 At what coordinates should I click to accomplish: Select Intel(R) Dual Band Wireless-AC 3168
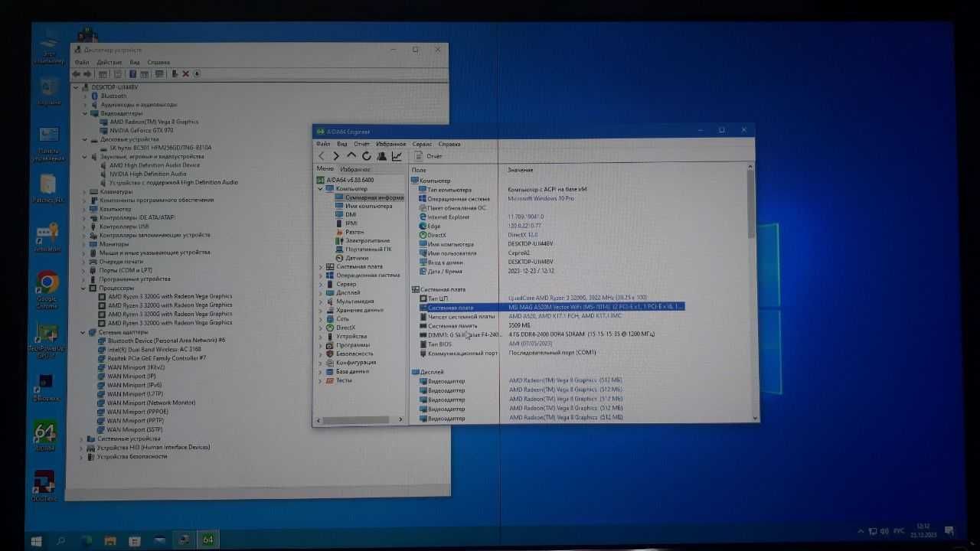(149, 349)
